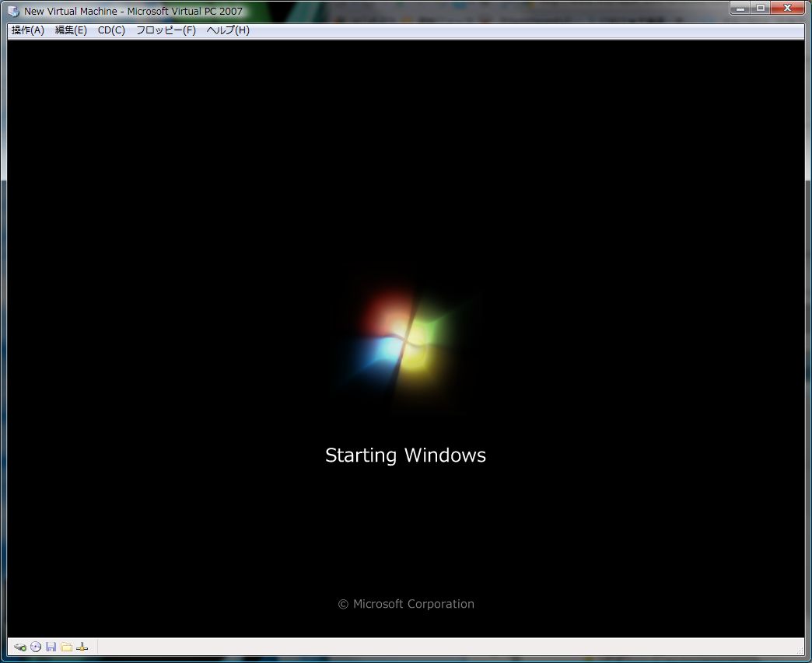This screenshot has height=663, width=812.
Task: Click the floppy disk status icon
Action: click(x=51, y=647)
